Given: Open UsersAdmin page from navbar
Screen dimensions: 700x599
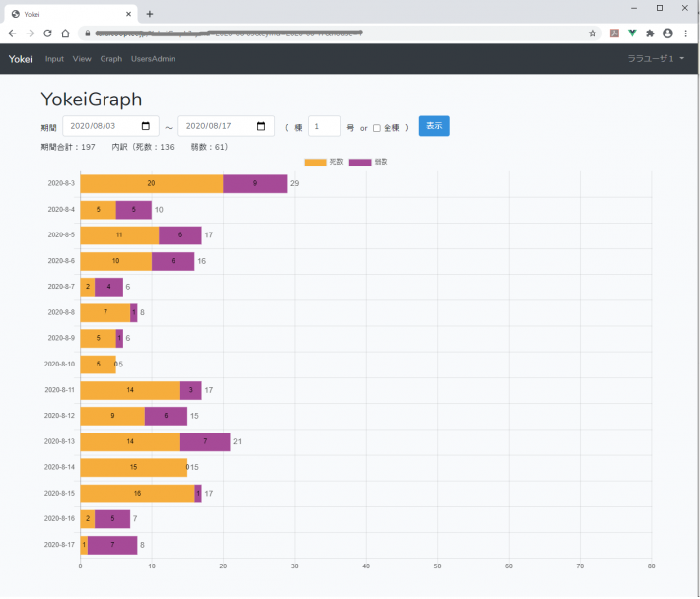Looking at the screenshot, I should 153,59.
